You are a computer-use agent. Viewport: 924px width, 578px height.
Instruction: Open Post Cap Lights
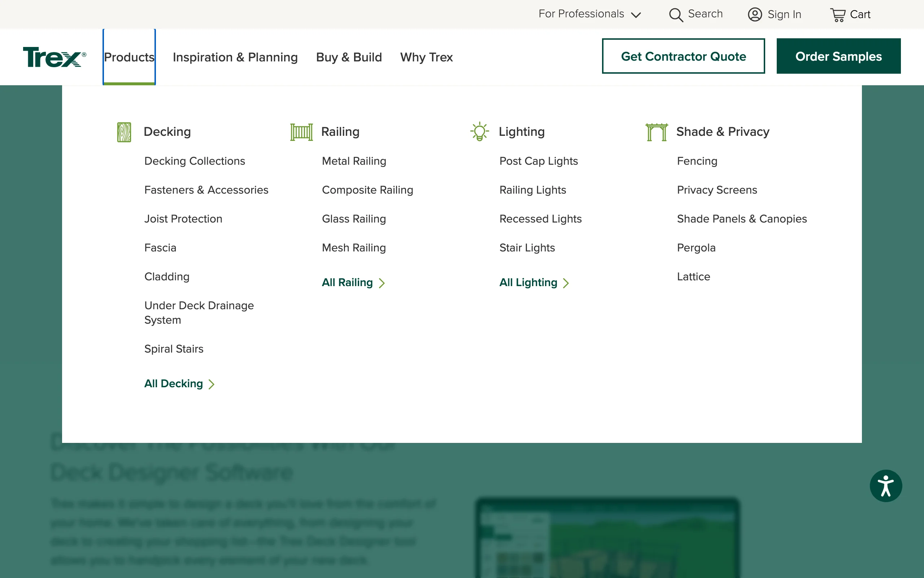[x=539, y=161]
